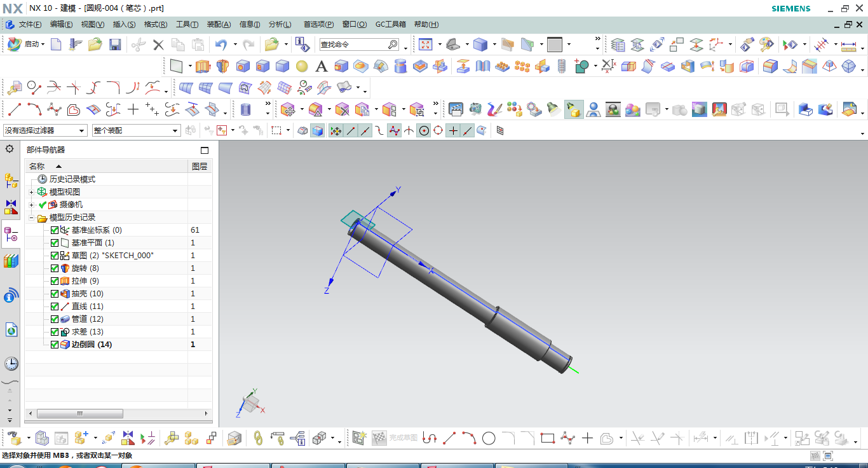The height and width of the screenshot is (468, 868).
Task: Uncheck the 抽壳 (10) feature checkbox
Action: [x=55, y=294]
